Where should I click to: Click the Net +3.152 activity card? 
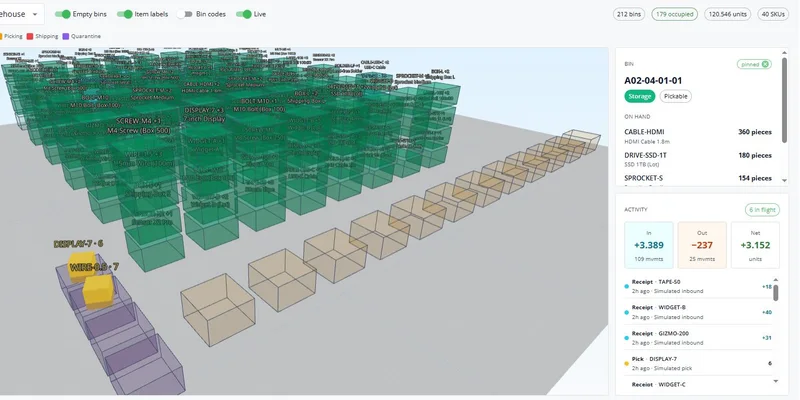coord(755,245)
